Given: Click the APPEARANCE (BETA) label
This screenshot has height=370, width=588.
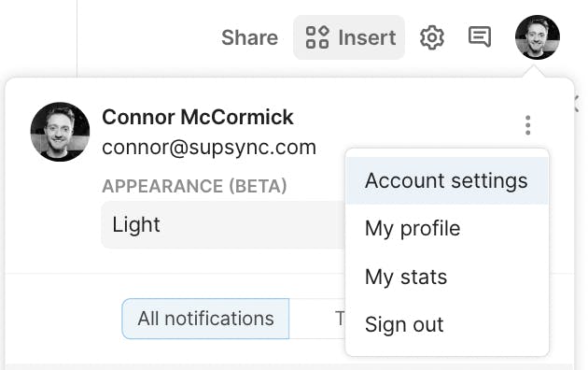Looking at the screenshot, I should coord(194,186).
